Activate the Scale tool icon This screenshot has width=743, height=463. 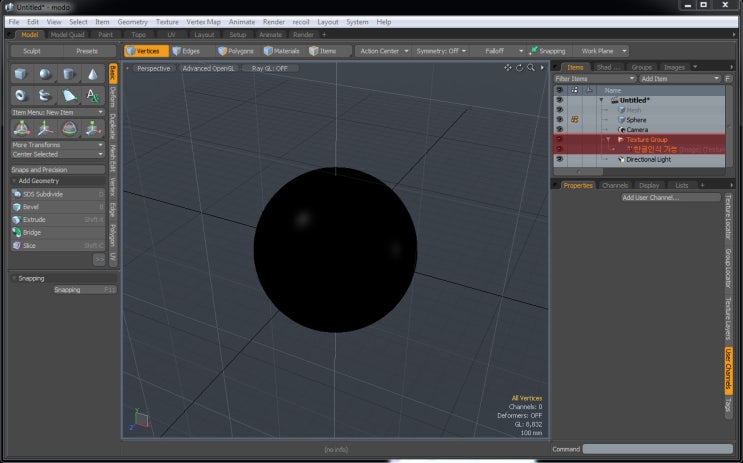tap(93, 128)
